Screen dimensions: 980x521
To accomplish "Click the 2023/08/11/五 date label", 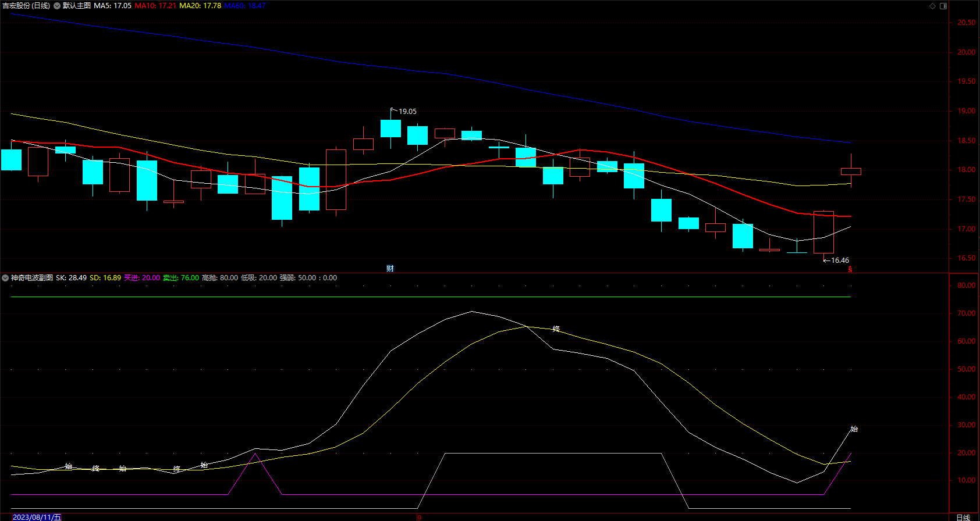I will 37,517.
